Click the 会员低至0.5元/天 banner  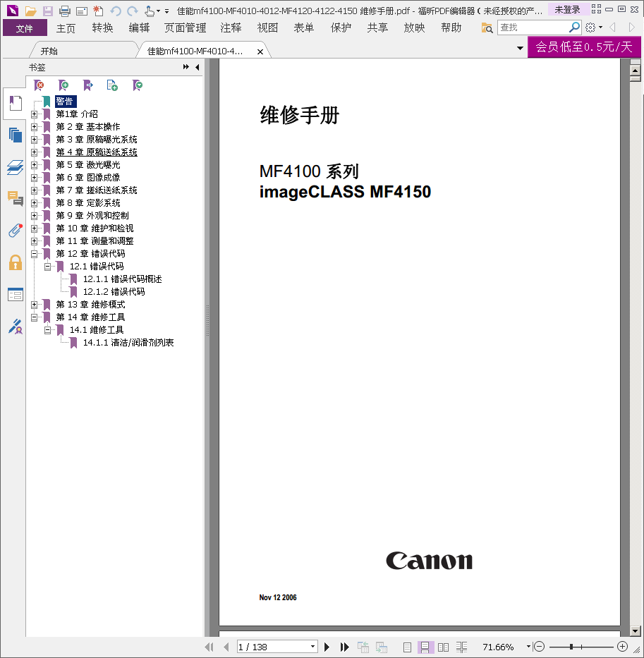(584, 47)
